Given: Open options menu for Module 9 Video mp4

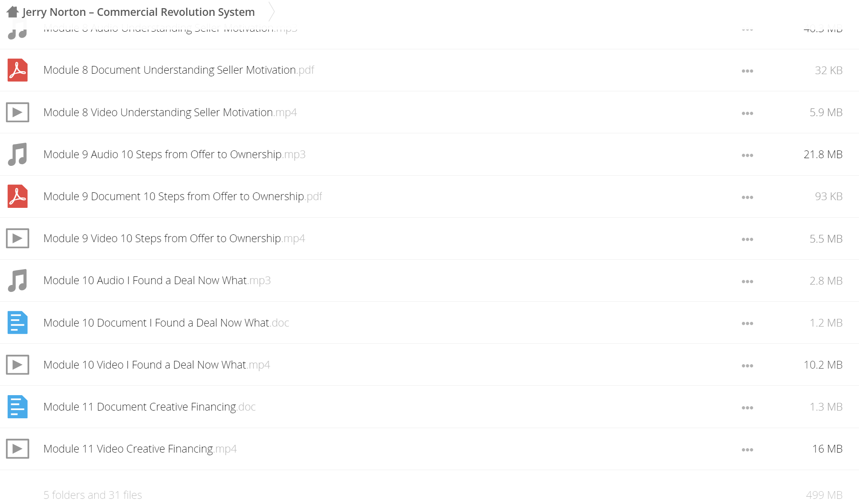Looking at the screenshot, I should point(747,239).
